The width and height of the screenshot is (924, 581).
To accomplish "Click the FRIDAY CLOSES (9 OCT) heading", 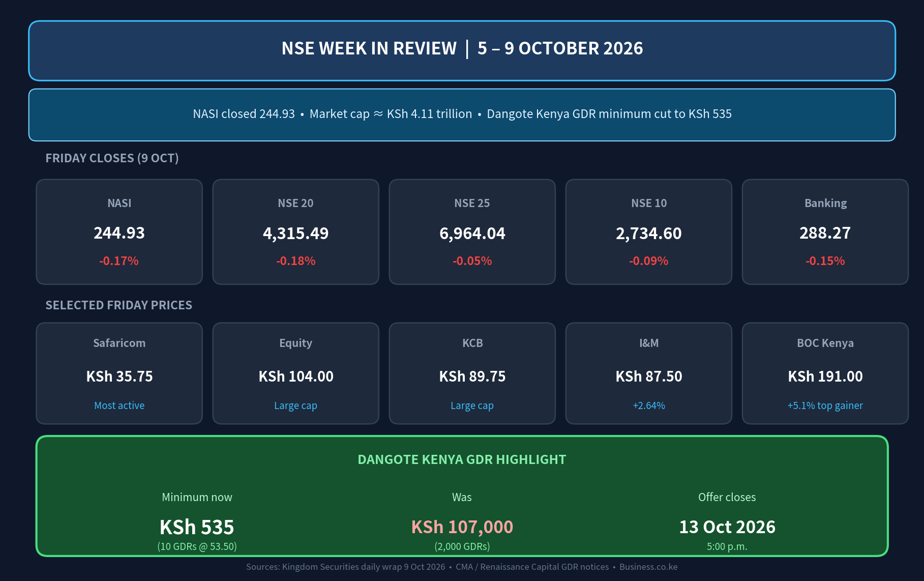I will coord(112,158).
